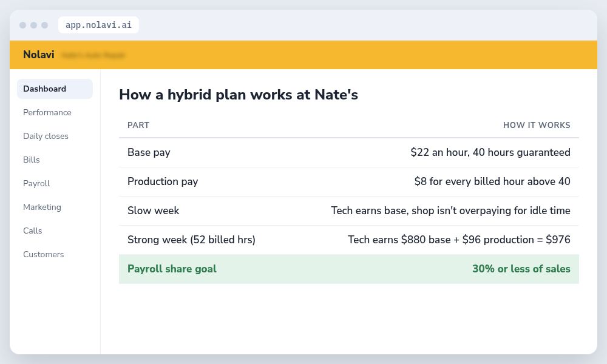This screenshot has width=607, height=364.
Task: Click '$880 base + $96 production = $976' text
Action: 486,240
